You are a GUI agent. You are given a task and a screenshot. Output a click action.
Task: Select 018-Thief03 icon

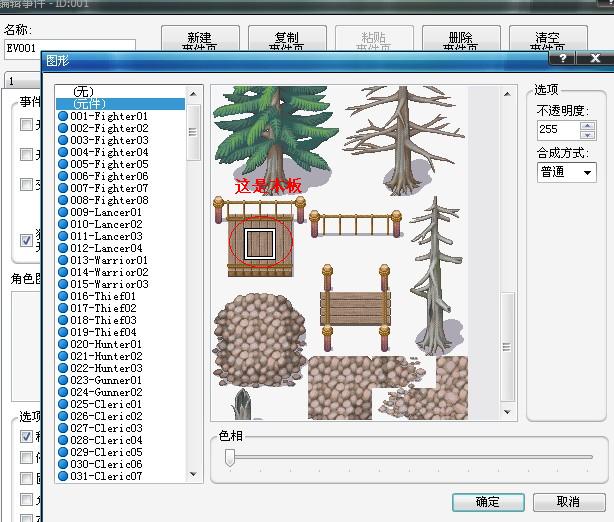[x=63, y=320]
